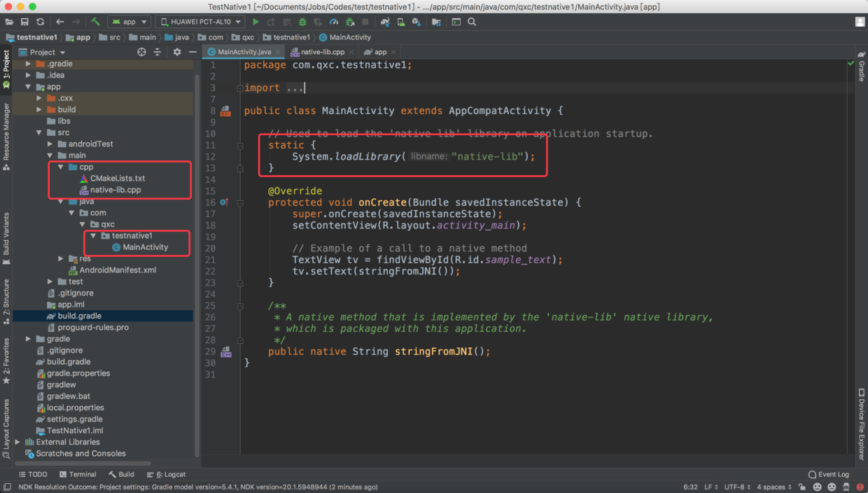Expand the res folder arrow
868x493 pixels.
(61, 258)
